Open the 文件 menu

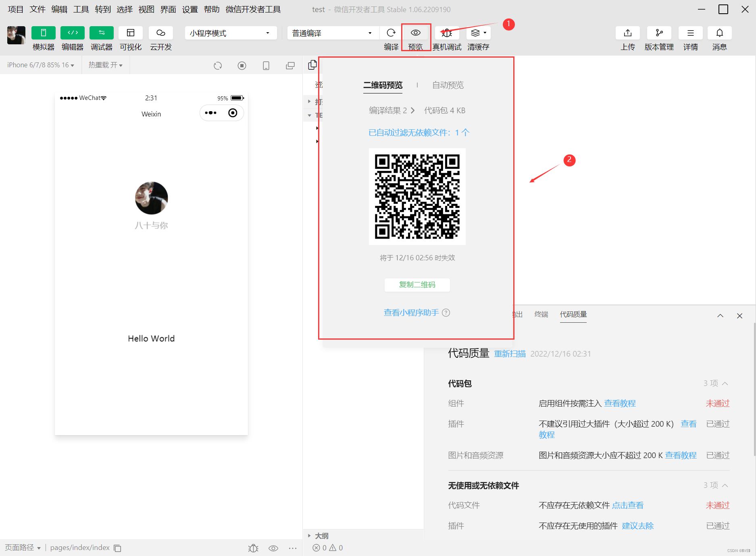tap(37, 9)
